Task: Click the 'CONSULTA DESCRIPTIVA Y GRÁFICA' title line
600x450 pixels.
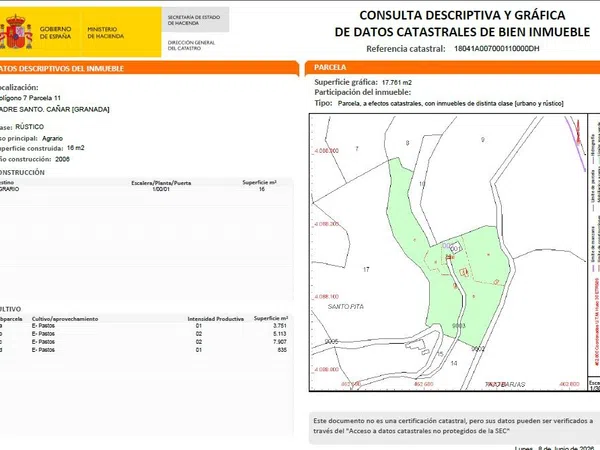Action: [462, 15]
